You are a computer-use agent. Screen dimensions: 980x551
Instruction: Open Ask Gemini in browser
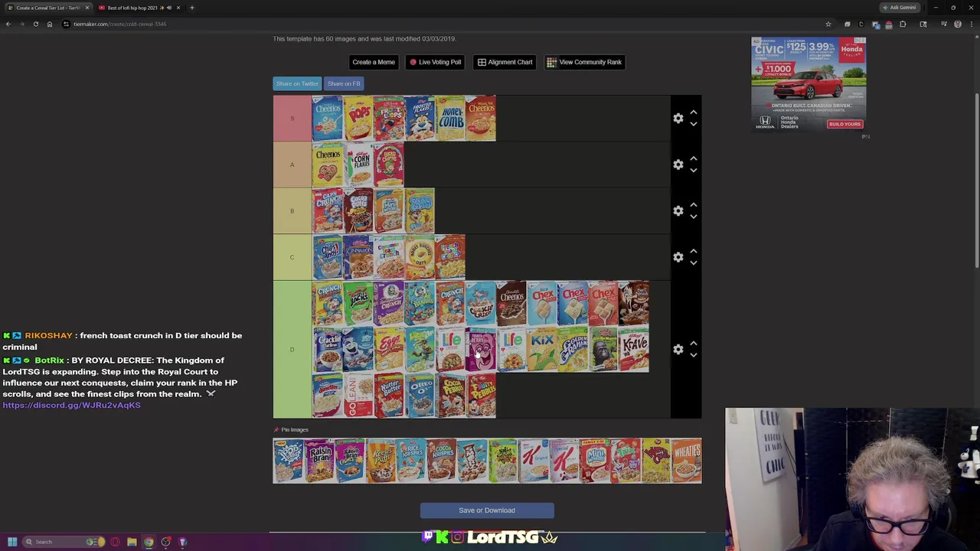899,8
